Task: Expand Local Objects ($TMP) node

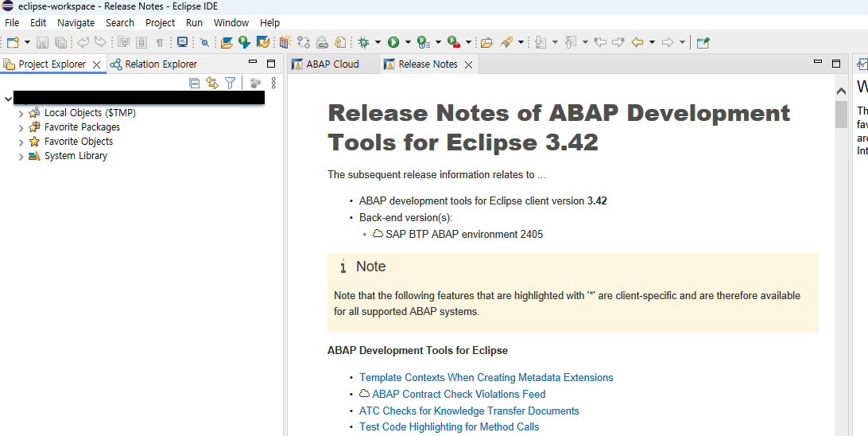Action: tap(21, 114)
